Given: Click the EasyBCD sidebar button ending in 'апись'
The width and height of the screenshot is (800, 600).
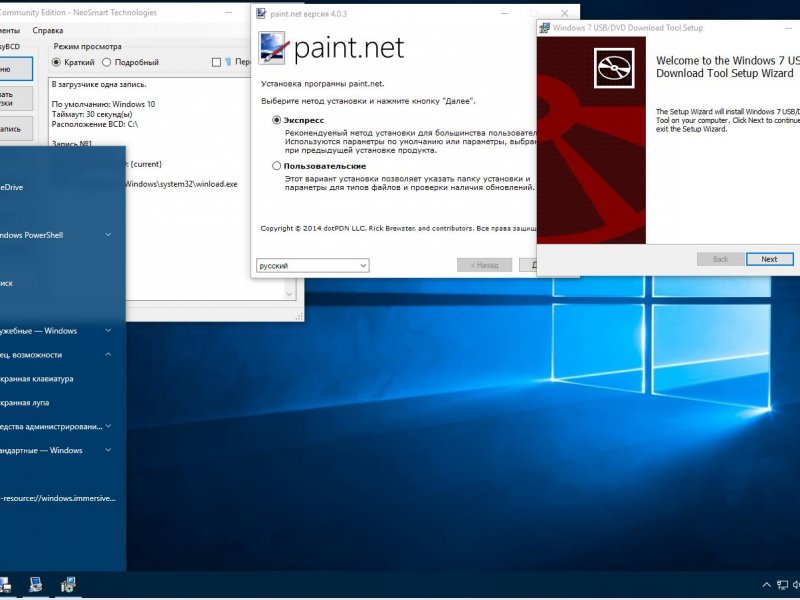Looking at the screenshot, I should (x=16, y=129).
